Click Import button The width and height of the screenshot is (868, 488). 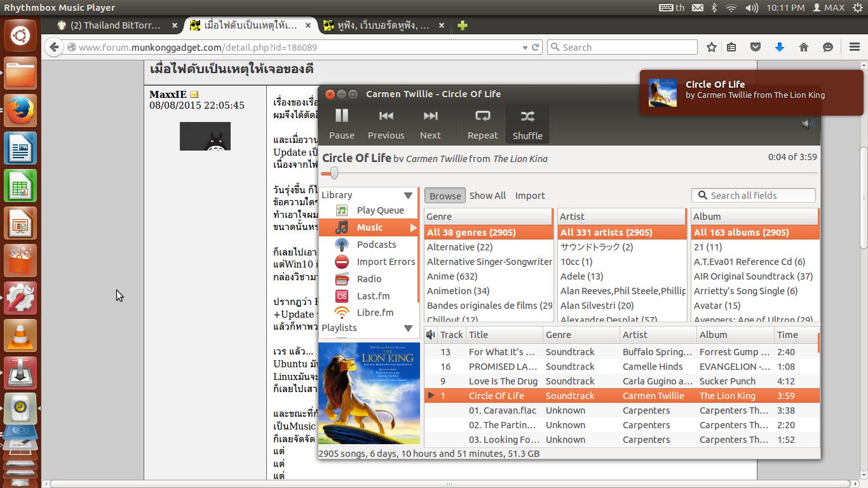coord(530,196)
